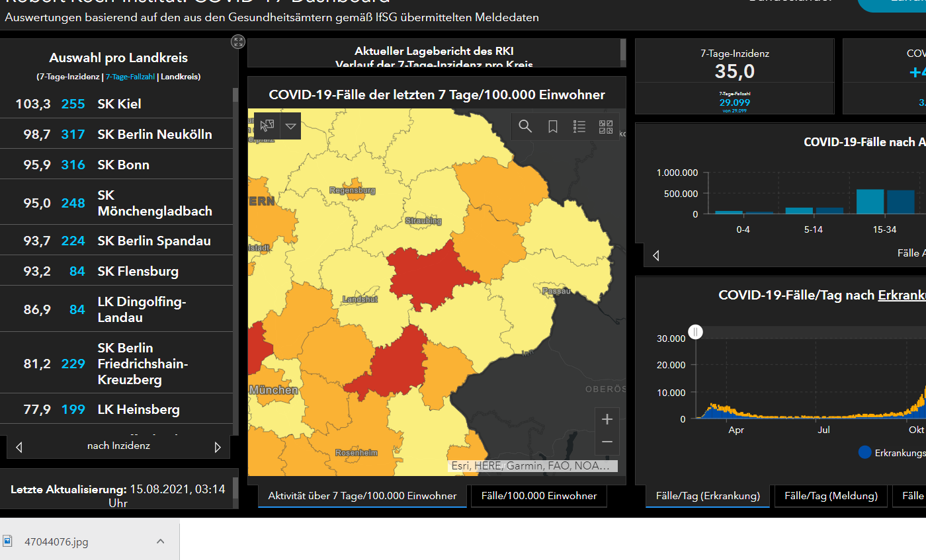Select SK Kiel in the list
The height and width of the screenshot is (560, 926).
[x=116, y=104]
